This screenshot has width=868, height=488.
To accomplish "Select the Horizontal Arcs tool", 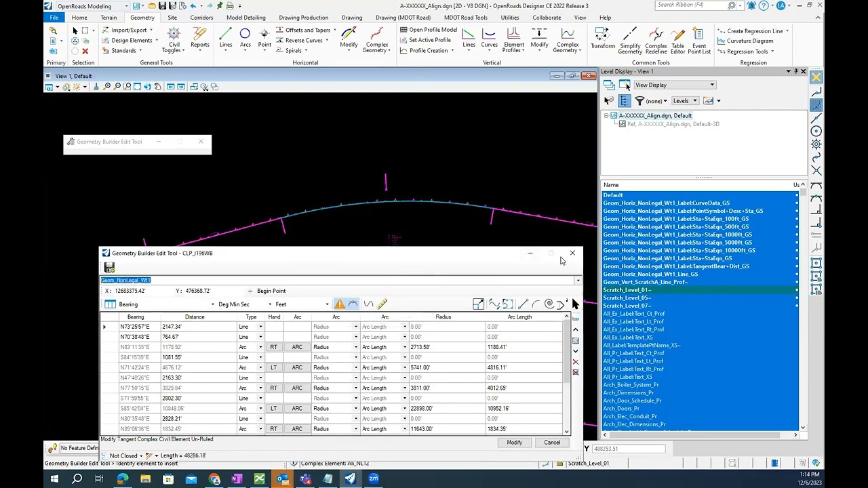I will pos(245,37).
